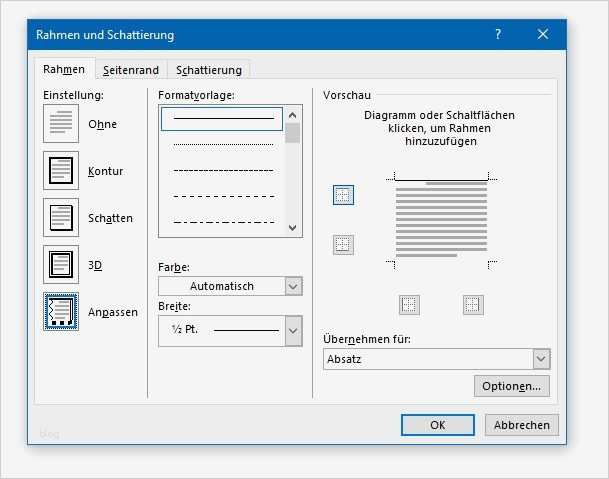Select the dotted line style in Formatvorlage
Image resolution: width=609 pixels, height=479 pixels.
[223, 144]
